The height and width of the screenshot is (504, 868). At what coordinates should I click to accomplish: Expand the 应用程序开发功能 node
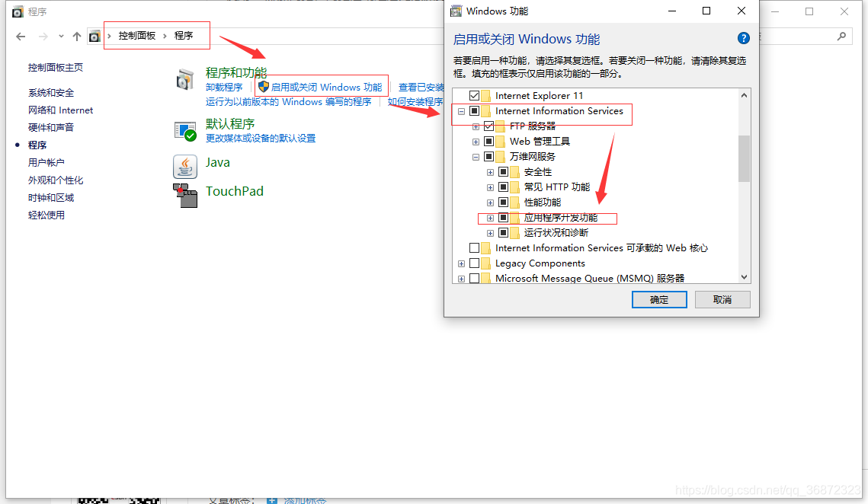[x=490, y=218]
